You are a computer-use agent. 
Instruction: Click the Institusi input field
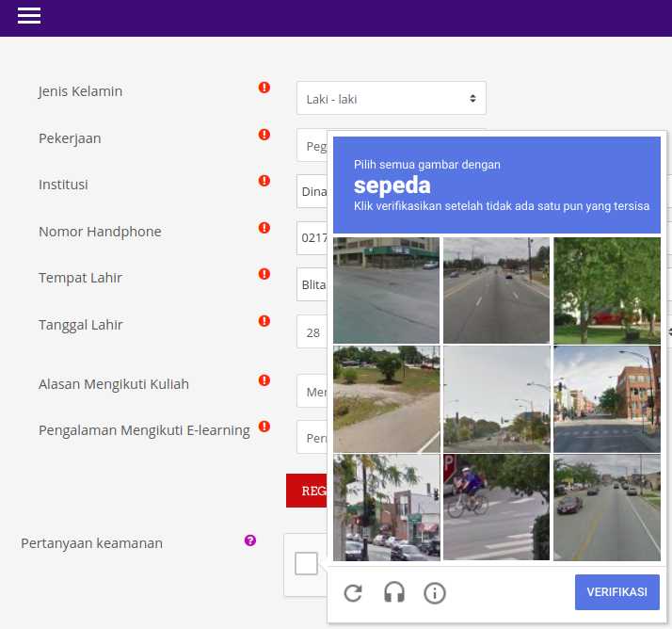312,191
